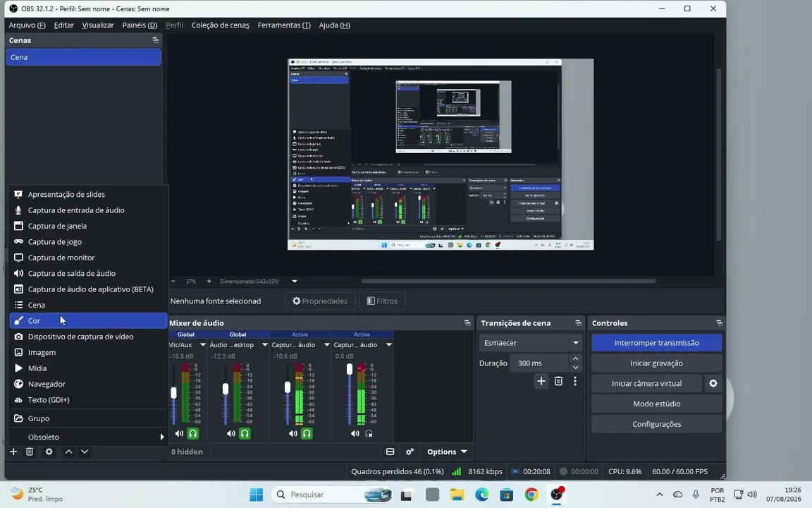This screenshot has width=812, height=508.
Task: Choose Captura de entrada de áudio microphone icon
Action: (18, 210)
